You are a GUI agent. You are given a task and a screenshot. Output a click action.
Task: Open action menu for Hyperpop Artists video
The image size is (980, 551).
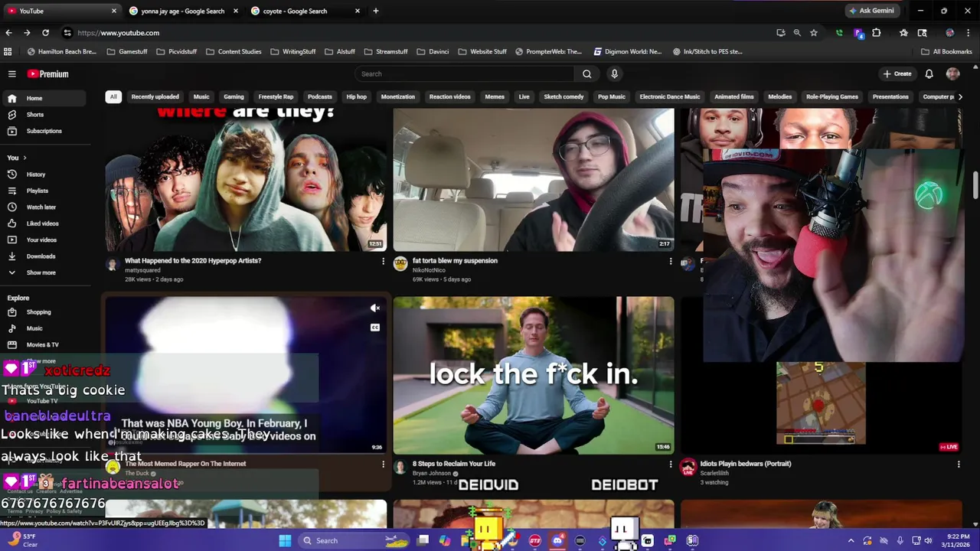pyautogui.click(x=383, y=261)
